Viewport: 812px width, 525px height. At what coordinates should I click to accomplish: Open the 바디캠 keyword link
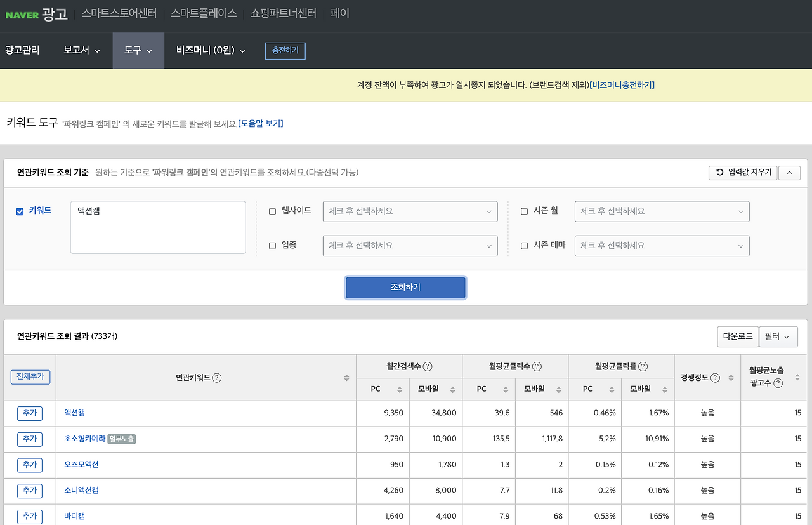(75, 516)
